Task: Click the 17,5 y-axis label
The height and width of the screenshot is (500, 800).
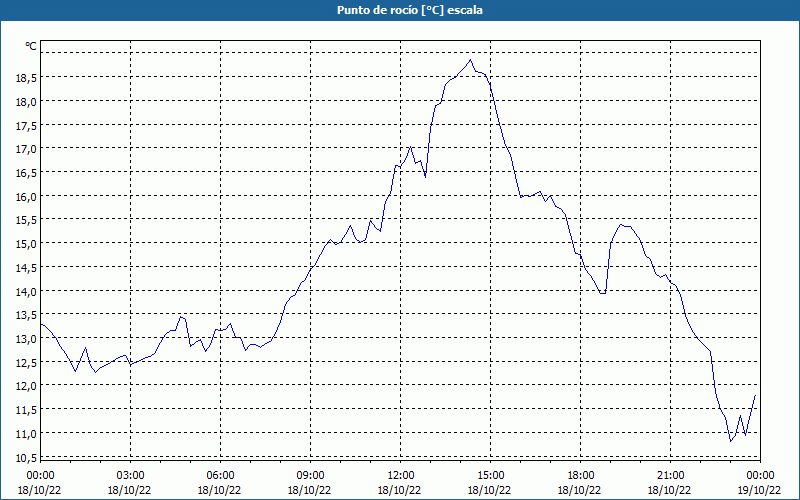Action: tap(26, 126)
